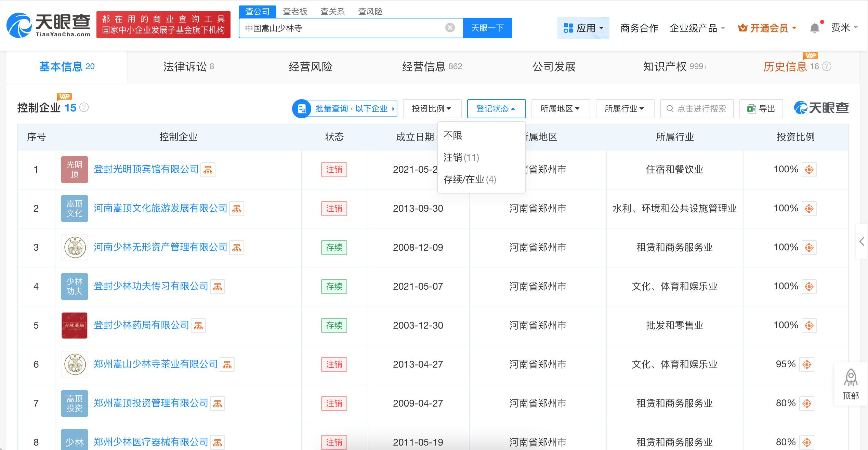Viewport: 868px width, 450px height.
Task: Open help icon next to 控制企业 15
Action: coord(84,107)
